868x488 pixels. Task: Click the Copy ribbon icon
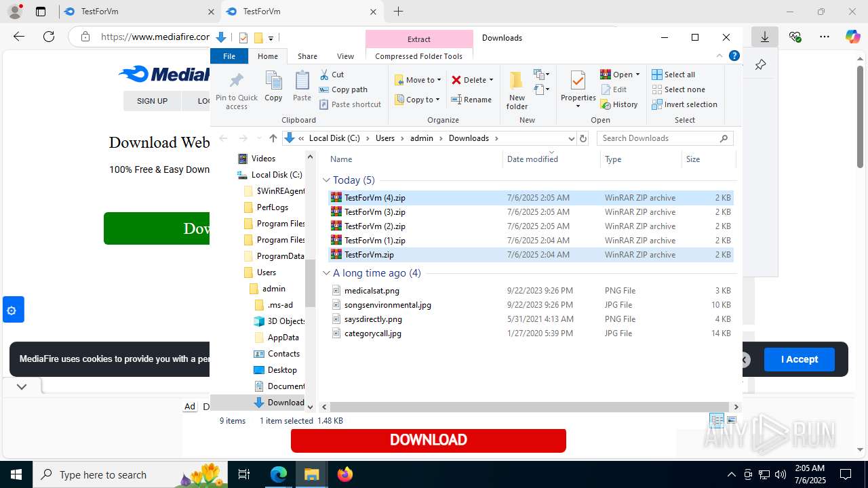[x=273, y=87]
